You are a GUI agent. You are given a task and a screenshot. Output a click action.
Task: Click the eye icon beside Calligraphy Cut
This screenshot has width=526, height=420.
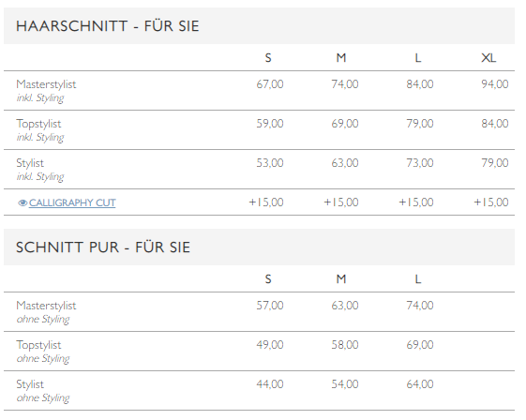23,202
